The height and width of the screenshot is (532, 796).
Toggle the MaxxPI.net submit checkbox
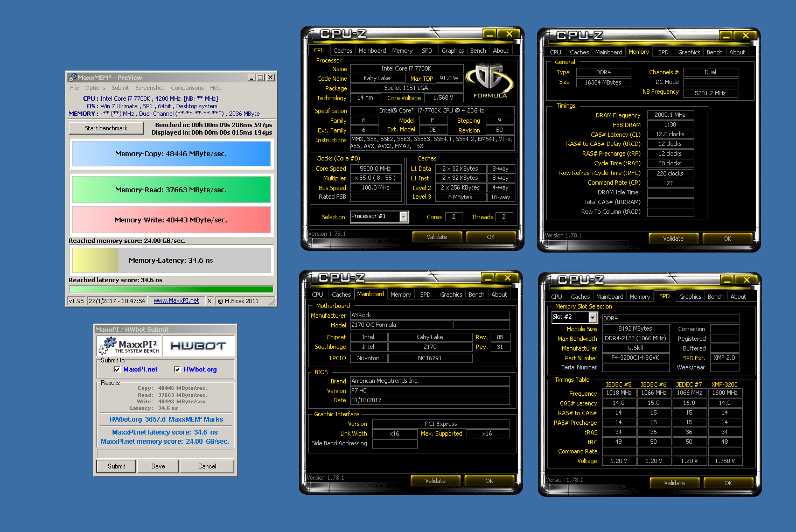click(117, 369)
